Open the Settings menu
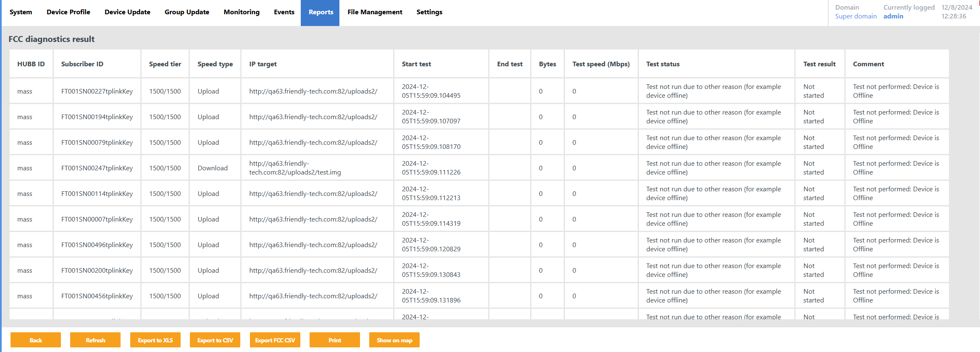 (429, 12)
